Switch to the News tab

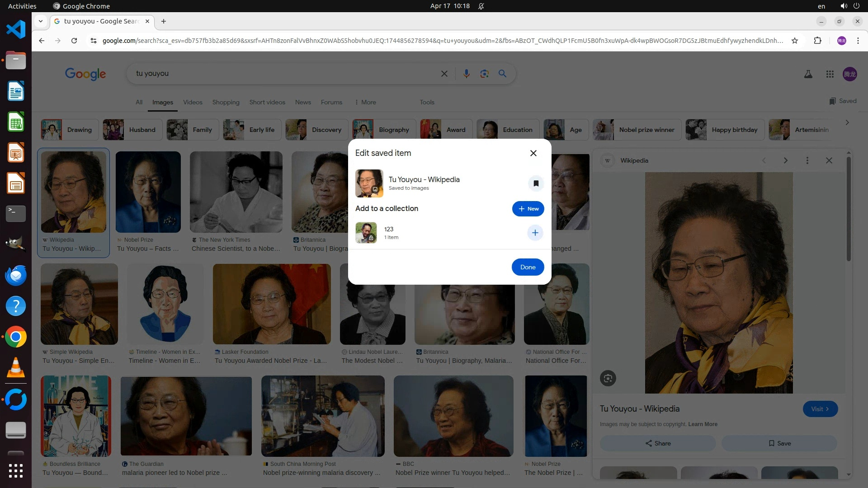tap(302, 102)
